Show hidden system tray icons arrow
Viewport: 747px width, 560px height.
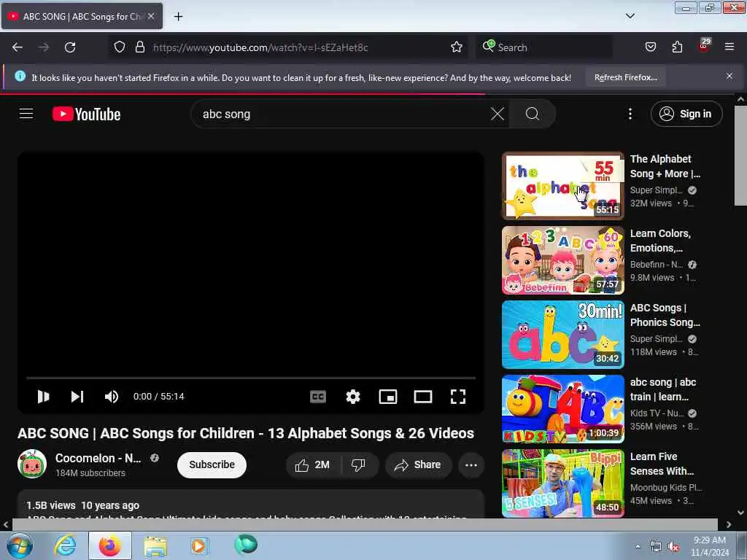638,546
